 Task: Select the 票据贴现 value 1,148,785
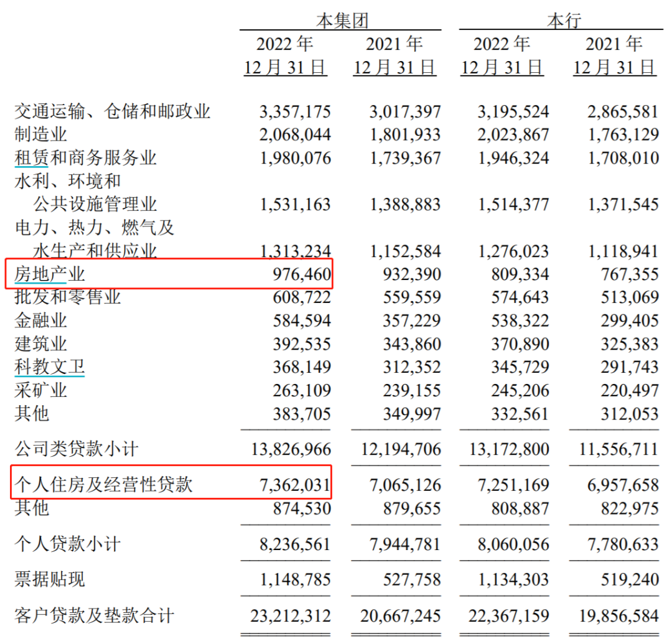(x=296, y=580)
